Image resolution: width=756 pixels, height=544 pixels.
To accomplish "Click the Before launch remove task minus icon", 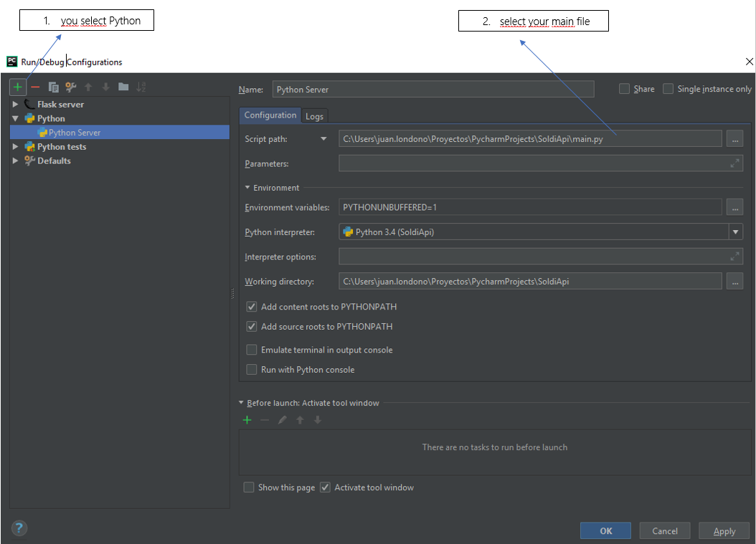I will click(x=264, y=420).
